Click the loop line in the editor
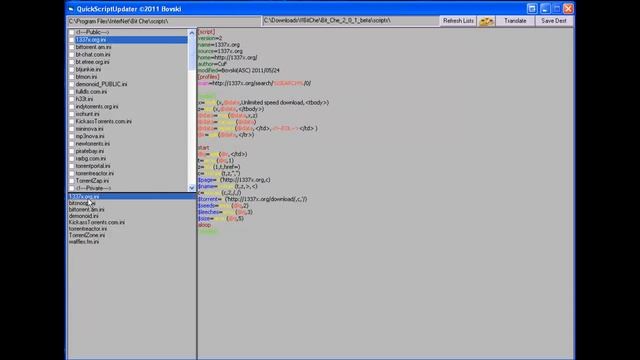 [x=204, y=225]
